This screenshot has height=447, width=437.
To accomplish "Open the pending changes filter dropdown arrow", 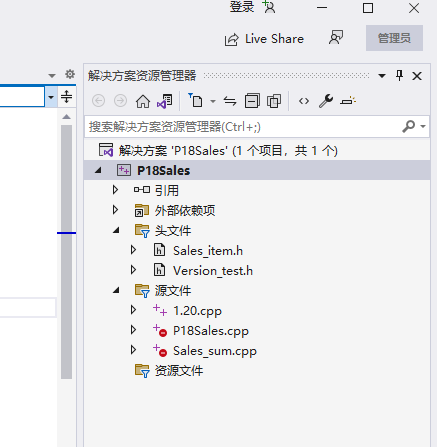I will pos(213,101).
